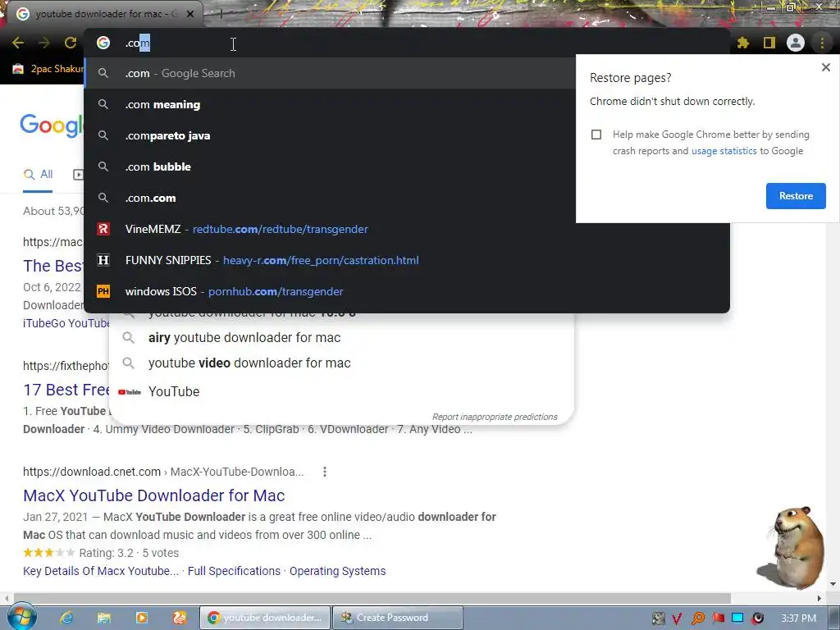
Task: Open the orange pinned taskbar app
Action: (180, 618)
